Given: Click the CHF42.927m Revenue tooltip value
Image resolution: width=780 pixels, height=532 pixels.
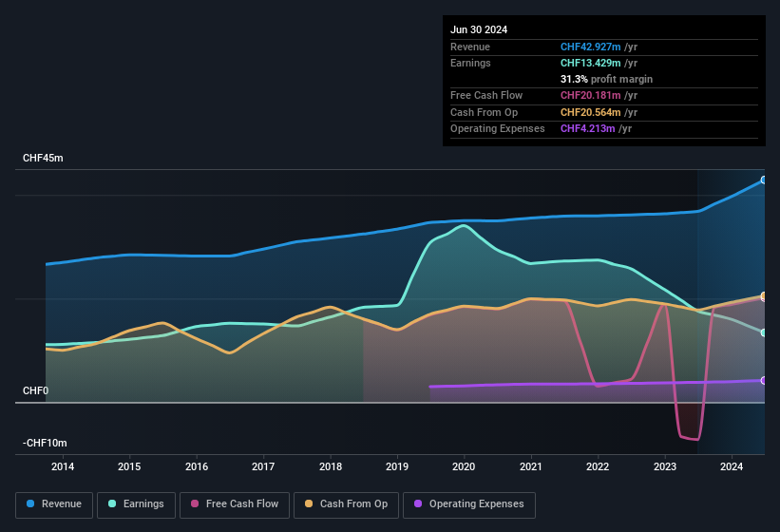Looking at the screenshot, I should click(588, 47).
